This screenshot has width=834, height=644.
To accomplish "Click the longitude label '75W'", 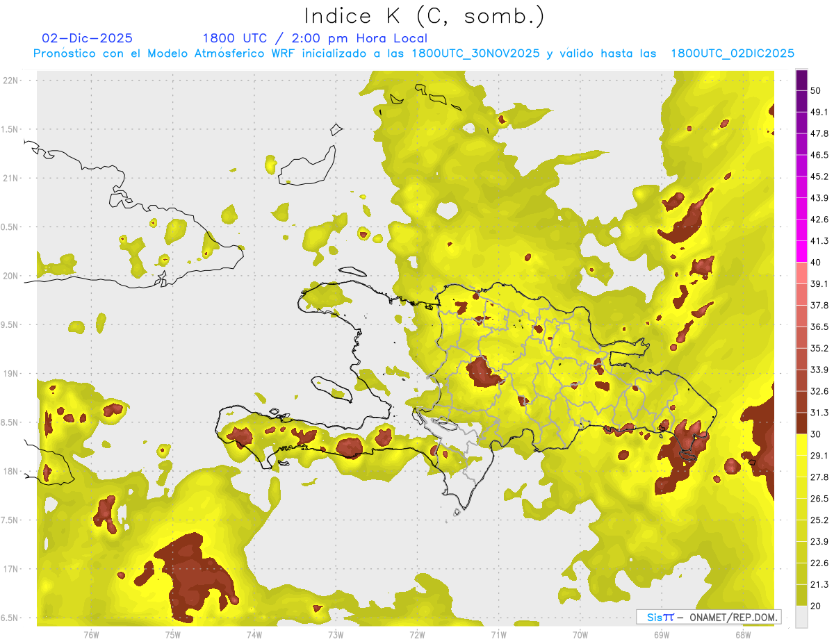I will (x=173, y=634).
